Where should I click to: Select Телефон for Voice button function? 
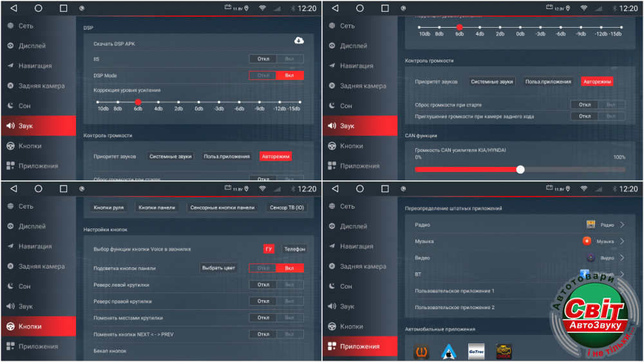(x=294, y=249)
